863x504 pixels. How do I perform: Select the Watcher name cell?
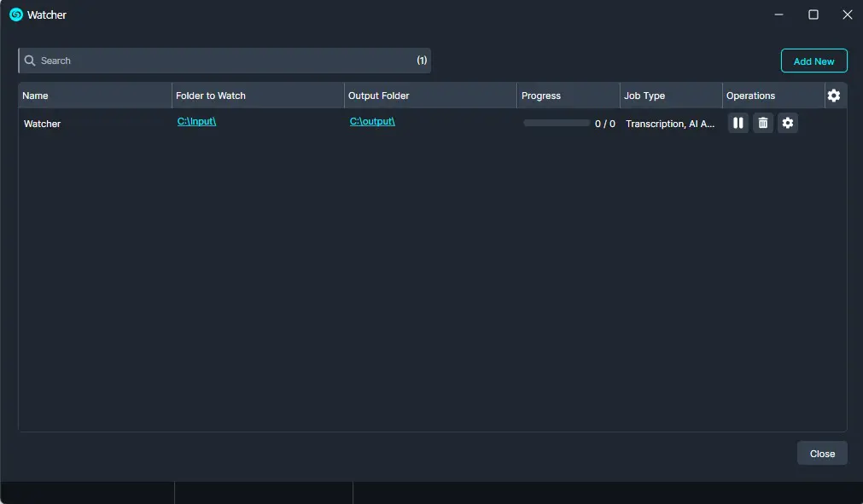(x=42, y=124)
